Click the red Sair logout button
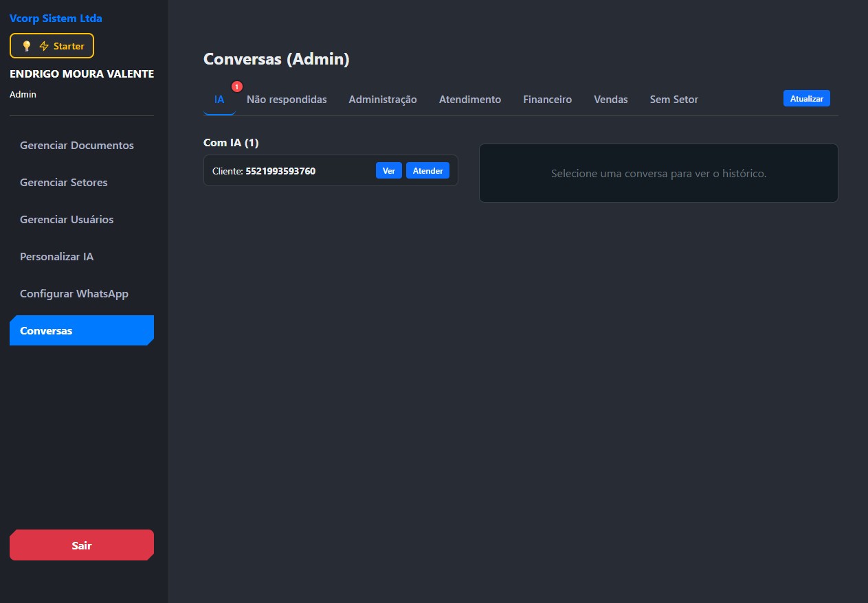Image resolution: width=868 pixels, height=603 pixels. [82, 545]
